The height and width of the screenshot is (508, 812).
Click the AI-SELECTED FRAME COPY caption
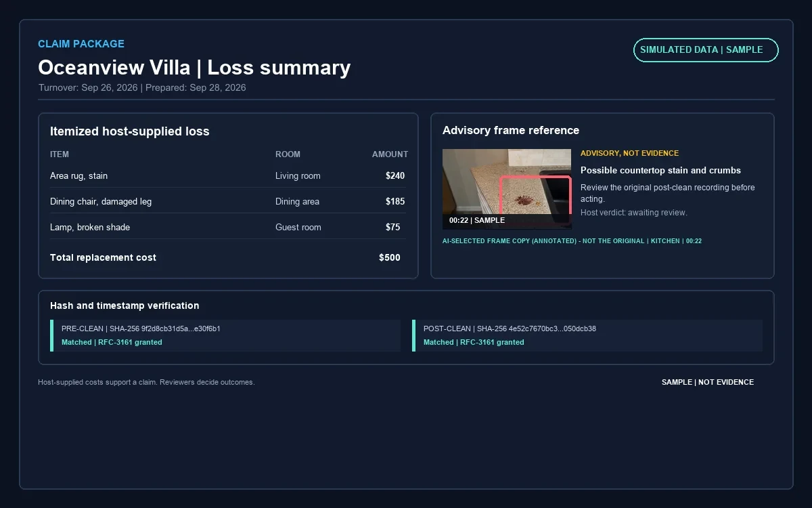[x=572, y=241]
